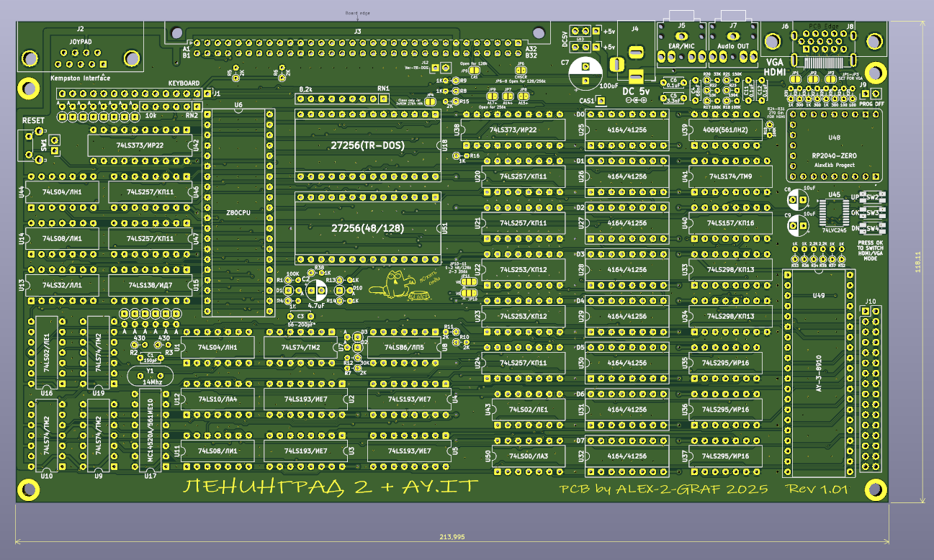Viewport: 934px width, 560px height.
Task: Select the DC 5v power jack J4
Action: (634, 63)
